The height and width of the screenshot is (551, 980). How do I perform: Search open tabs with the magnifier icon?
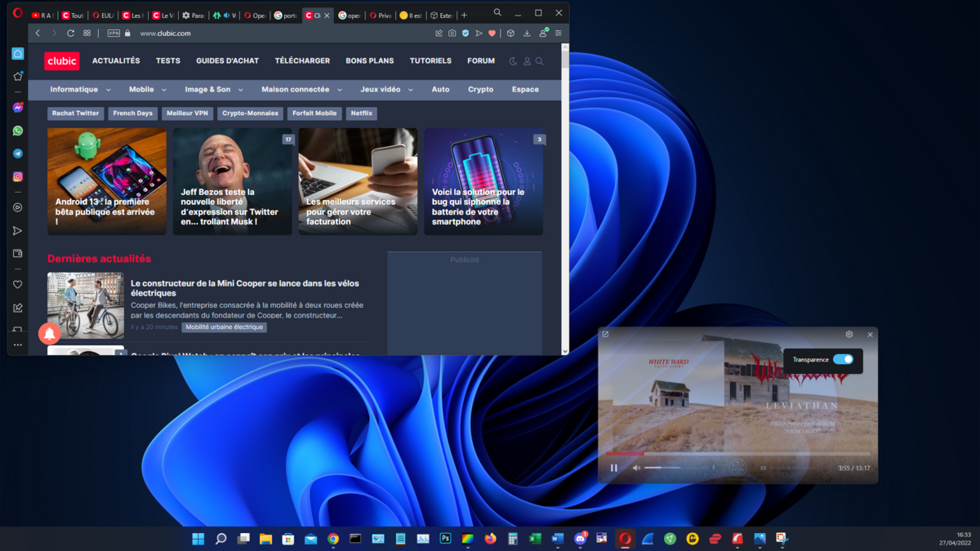[x=497, y=13]
